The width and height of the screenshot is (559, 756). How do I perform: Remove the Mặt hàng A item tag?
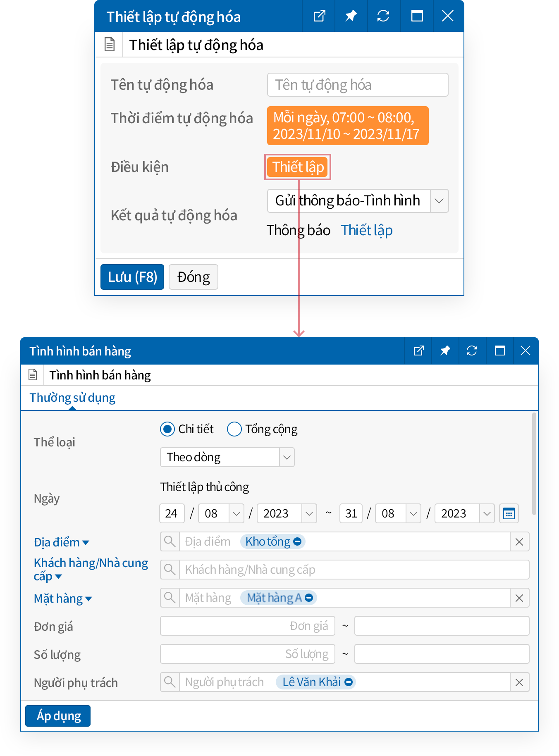tap(309, 598)
